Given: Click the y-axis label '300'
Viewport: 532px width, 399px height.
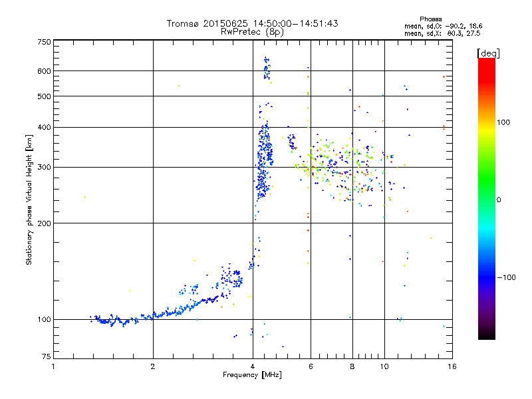Looking at the screenshot, I should pos(44,168).
